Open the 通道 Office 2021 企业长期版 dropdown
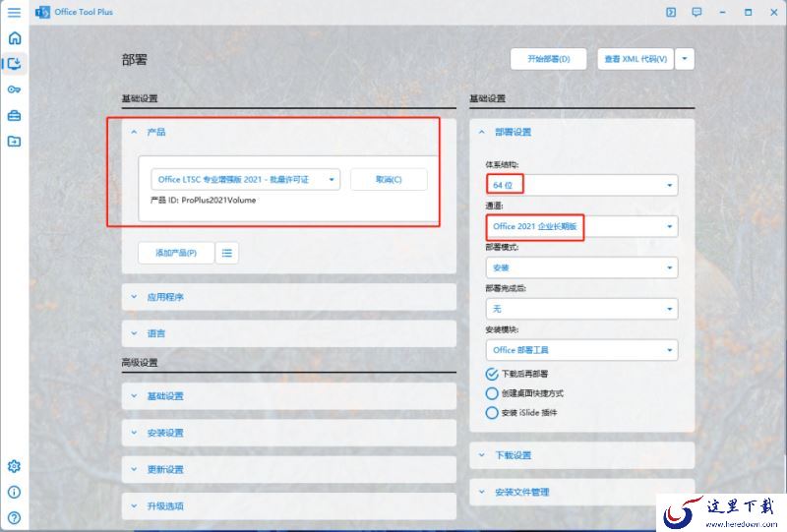Image resolution: width=787 pixels, height=532 pixels. 581,226
